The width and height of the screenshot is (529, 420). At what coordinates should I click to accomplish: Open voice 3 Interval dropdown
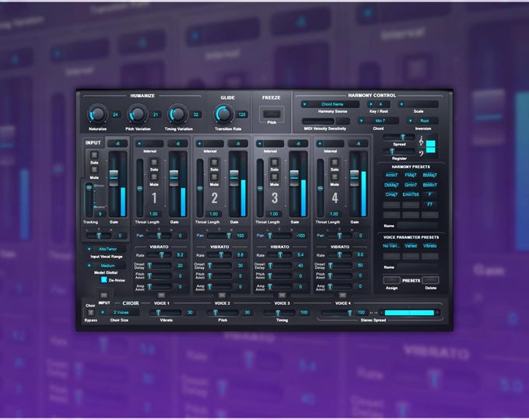click(x=270, y=144)
